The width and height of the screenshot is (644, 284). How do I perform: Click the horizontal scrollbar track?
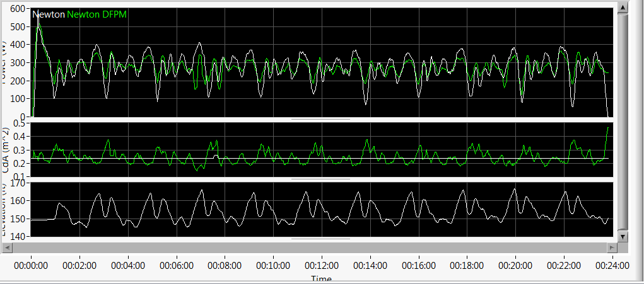point(309,247)
